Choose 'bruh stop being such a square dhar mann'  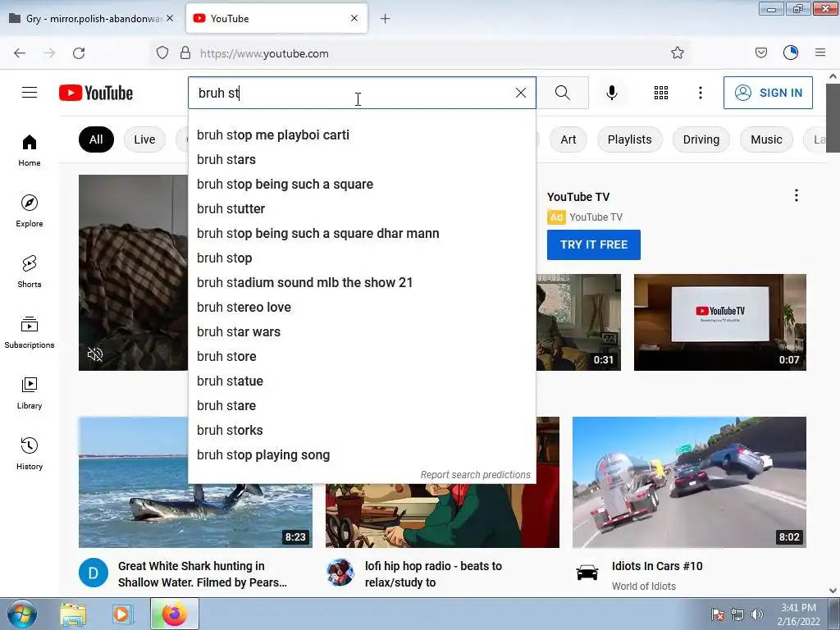362,234
